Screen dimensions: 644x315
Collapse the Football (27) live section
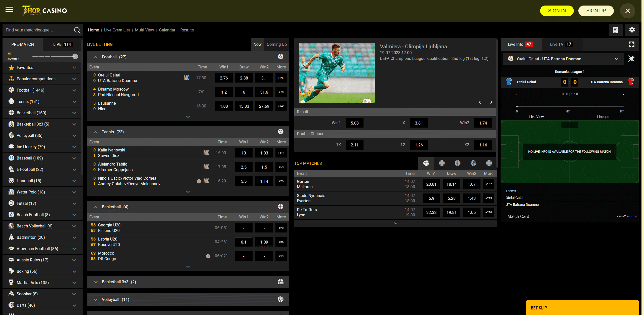[x=96, y=57]
